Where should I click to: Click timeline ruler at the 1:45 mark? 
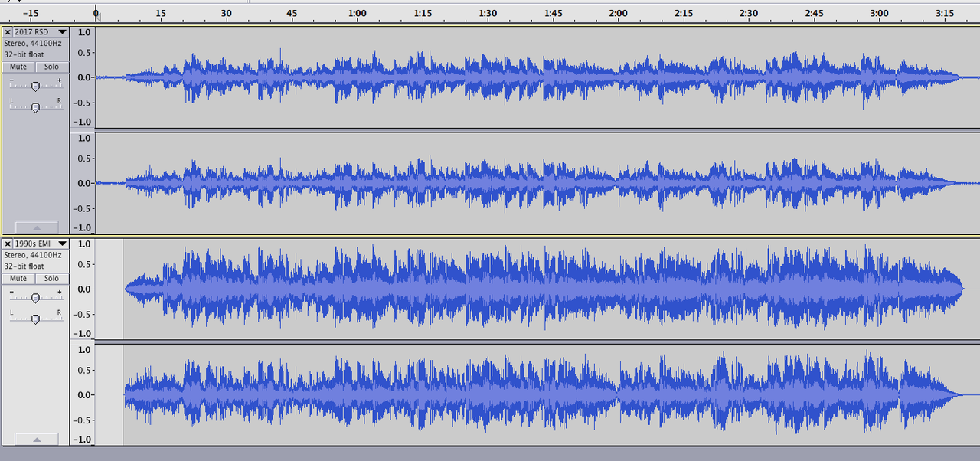pyautogui.click(x=553, y=13)
